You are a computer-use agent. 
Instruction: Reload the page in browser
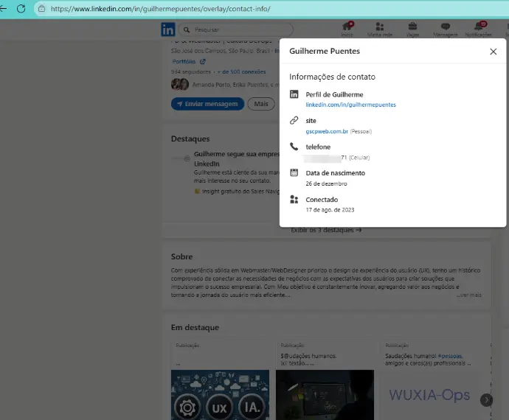(x=21, y=9)
